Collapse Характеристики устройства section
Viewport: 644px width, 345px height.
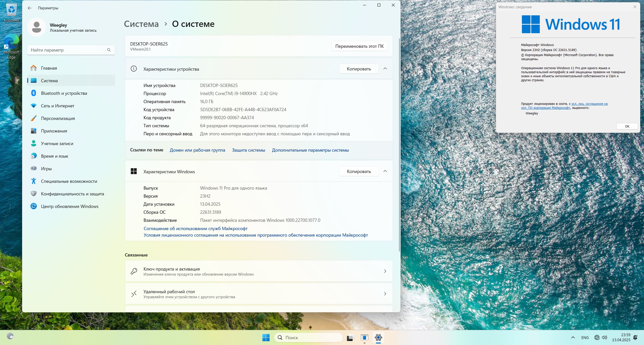(385, 69)
